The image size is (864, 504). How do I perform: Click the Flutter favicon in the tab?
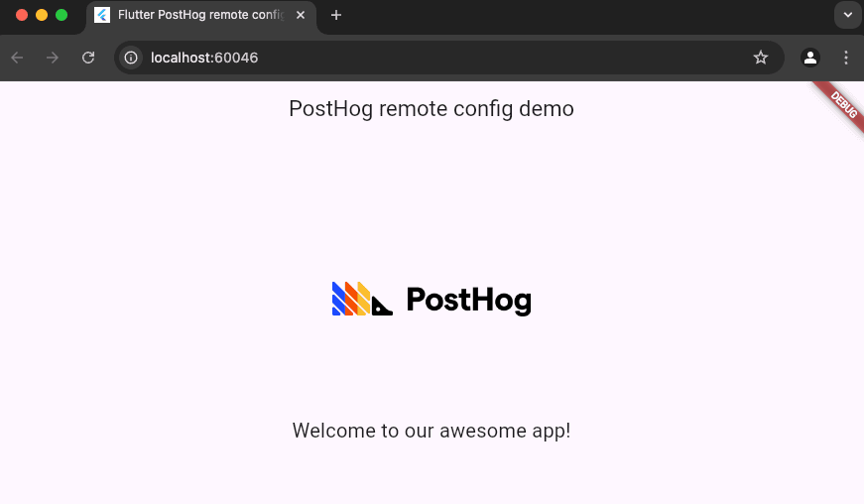[102, 15]
